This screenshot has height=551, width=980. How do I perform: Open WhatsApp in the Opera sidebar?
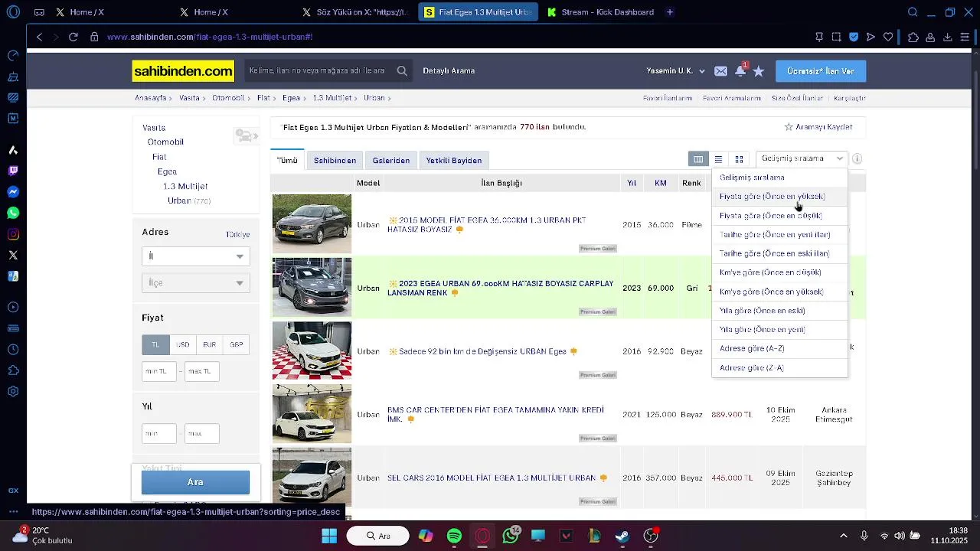[x=13, y=213]
